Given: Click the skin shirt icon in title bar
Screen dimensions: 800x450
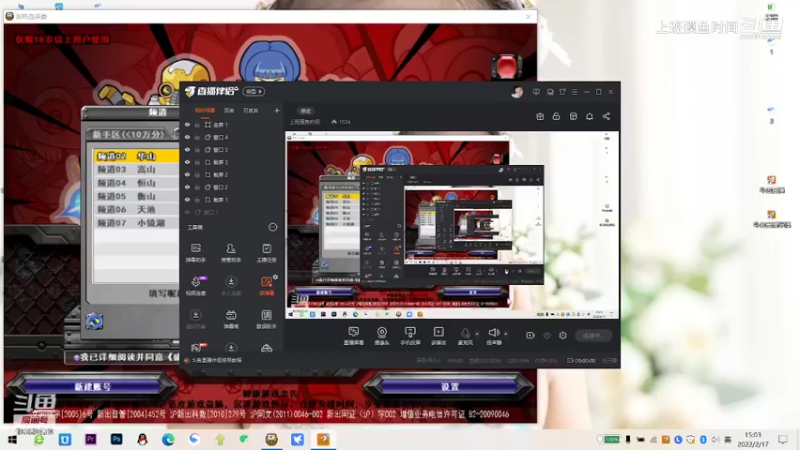Looking at the screenshot, I should 562,92.
